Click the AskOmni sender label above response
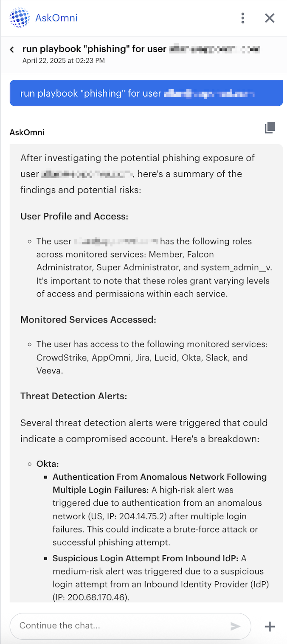287x644 pixels. 27,132
